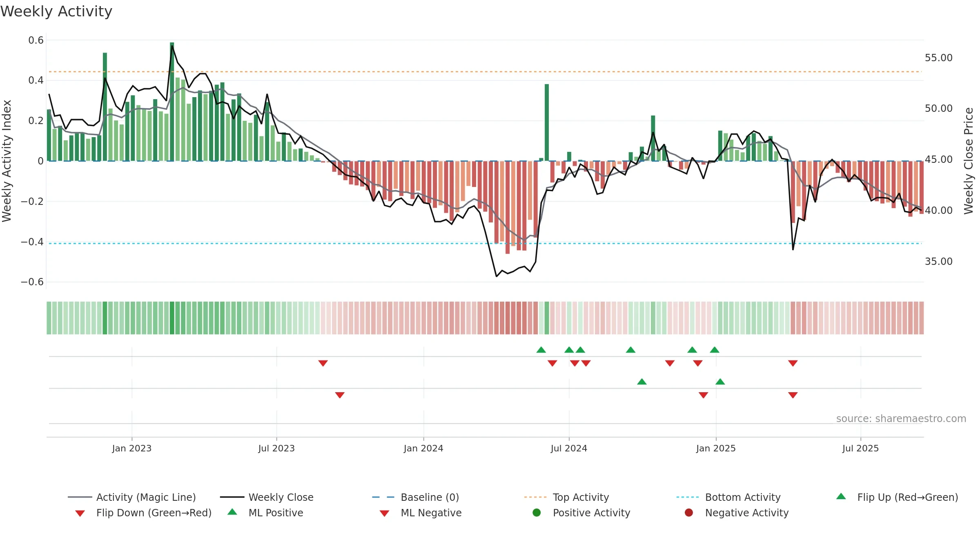The height and width of the screenshot is (551, 980).
Task: Toggle Bottom Activity legend entry
Action: point(728,497)
